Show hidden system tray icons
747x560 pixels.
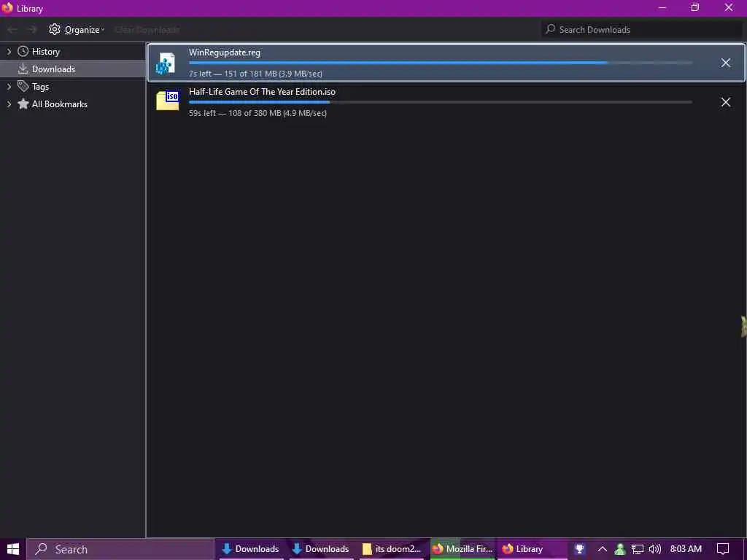click(x=602, y=549)
